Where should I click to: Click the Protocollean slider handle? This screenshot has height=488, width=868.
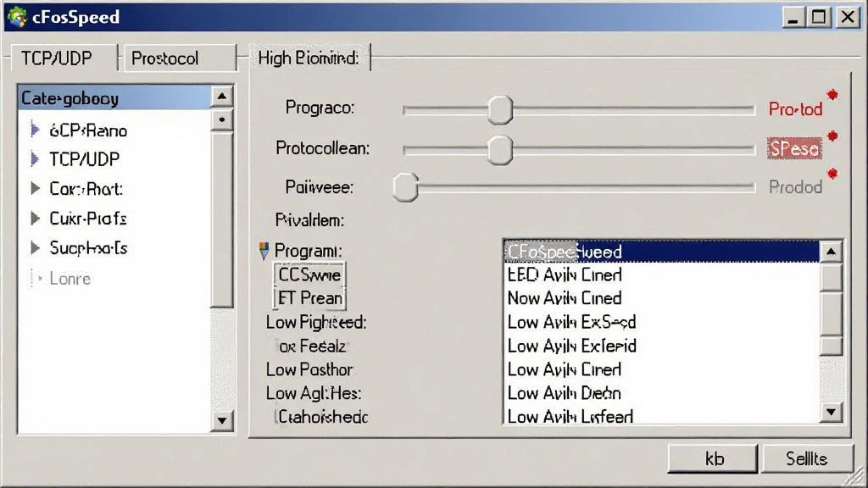[x=500, y=151]
